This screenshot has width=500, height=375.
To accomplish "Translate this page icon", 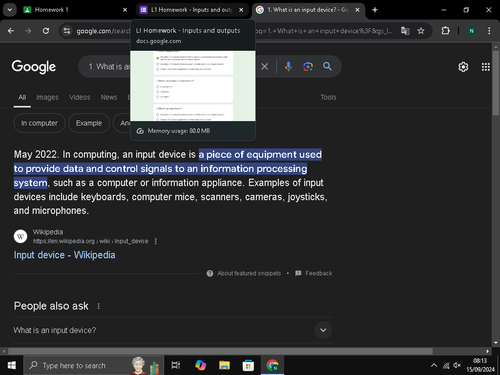I will [405, 31].
